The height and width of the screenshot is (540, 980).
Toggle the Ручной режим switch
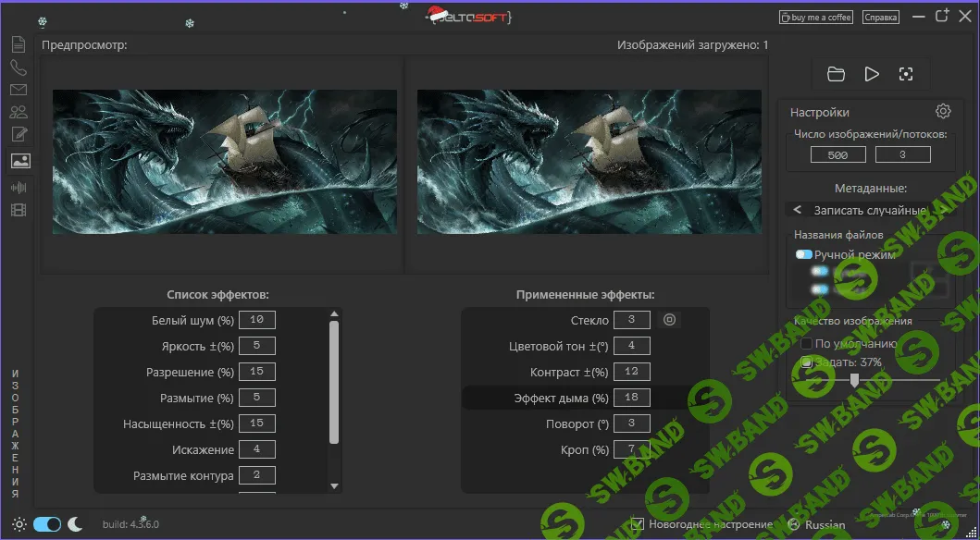pos(804,254)
